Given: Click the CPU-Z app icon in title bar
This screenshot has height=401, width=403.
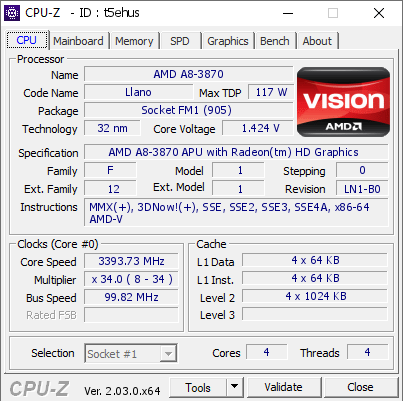Looking at the screenshot, I should (12, 13).
